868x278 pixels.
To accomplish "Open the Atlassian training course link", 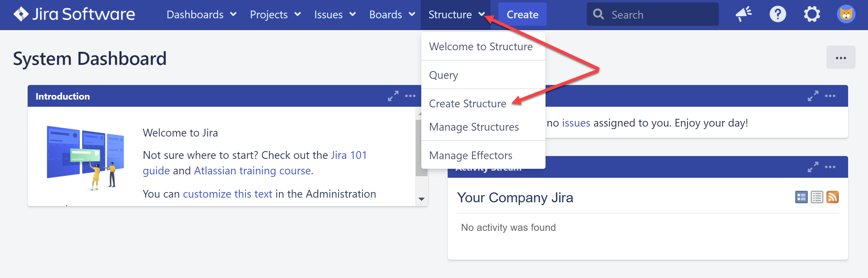I will click(252, 171).
